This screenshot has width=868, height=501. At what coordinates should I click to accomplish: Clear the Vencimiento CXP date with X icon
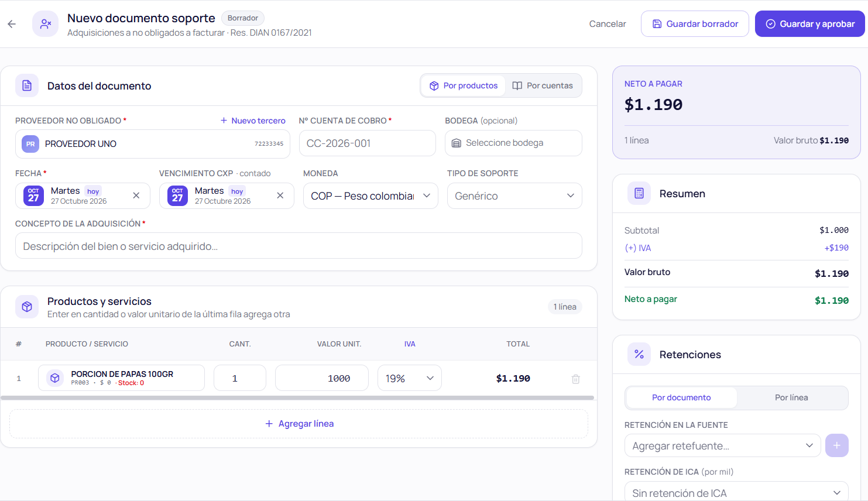pyautogui.click(x=280, y=195)
